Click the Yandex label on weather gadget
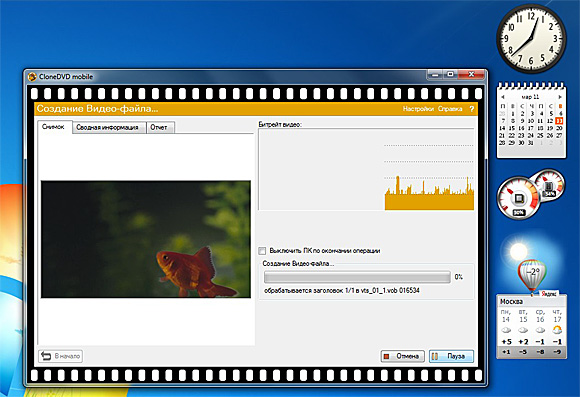Viewport: 580px width, 397px height. click(549, 294)
